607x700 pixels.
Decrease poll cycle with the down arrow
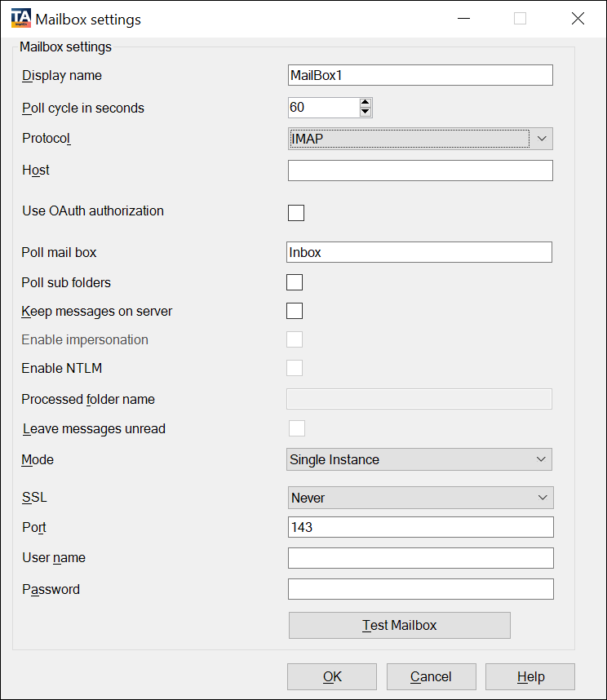tap(366, 112)
